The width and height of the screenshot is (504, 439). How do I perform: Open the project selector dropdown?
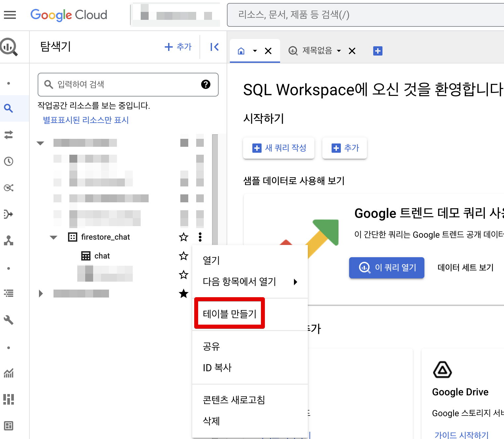click(175, 15)
